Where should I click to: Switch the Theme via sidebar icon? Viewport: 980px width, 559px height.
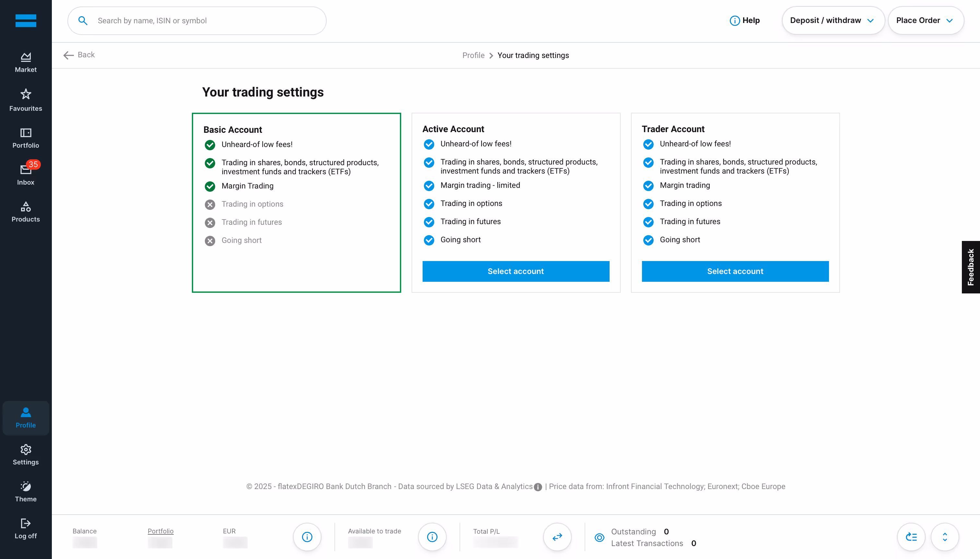26,491
